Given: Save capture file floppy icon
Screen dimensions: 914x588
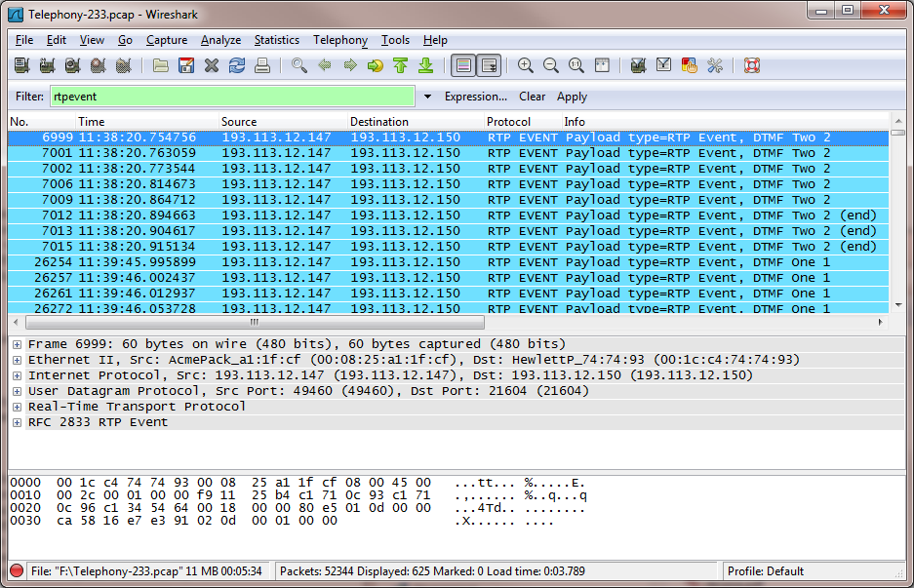Looking at the screenshot, I should pyautogui.click(x=186, y=65).
